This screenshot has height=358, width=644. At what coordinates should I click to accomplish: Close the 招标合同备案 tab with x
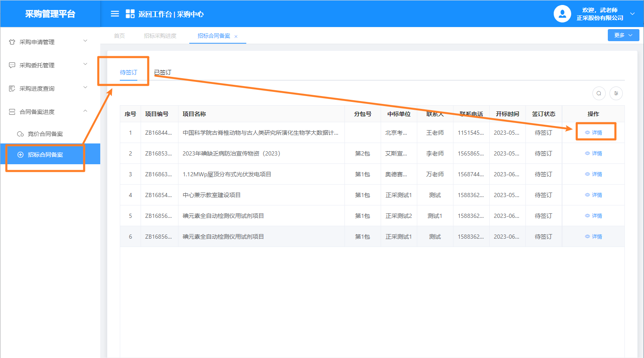coord(236,37)
